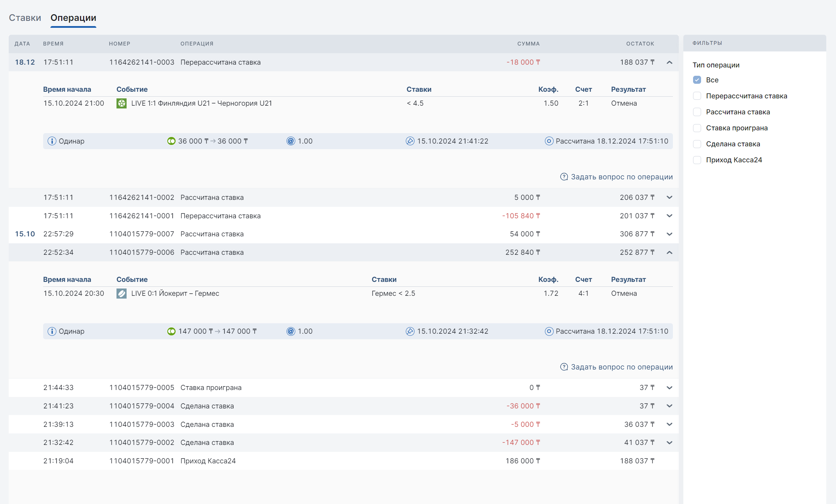This screenshot has width=836, height=504.
Task: Click the green coins icon near 147 000 ₸
Action: coord(171,331)
